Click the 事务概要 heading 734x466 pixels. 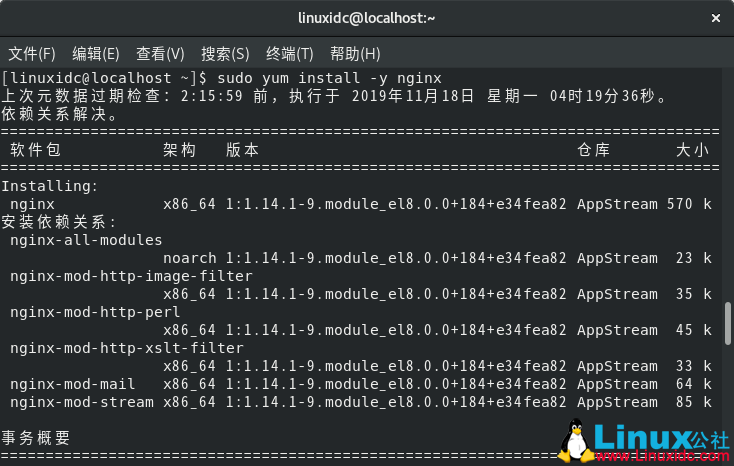coord(36,438)
